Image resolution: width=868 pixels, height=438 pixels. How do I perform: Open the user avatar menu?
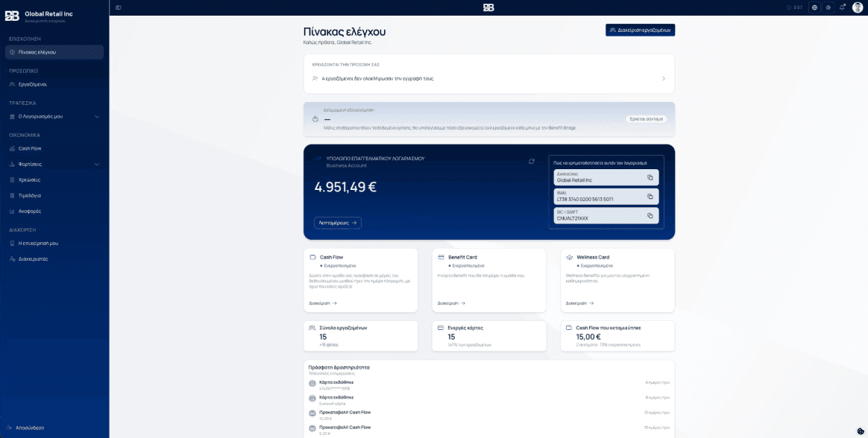[857, 7]
